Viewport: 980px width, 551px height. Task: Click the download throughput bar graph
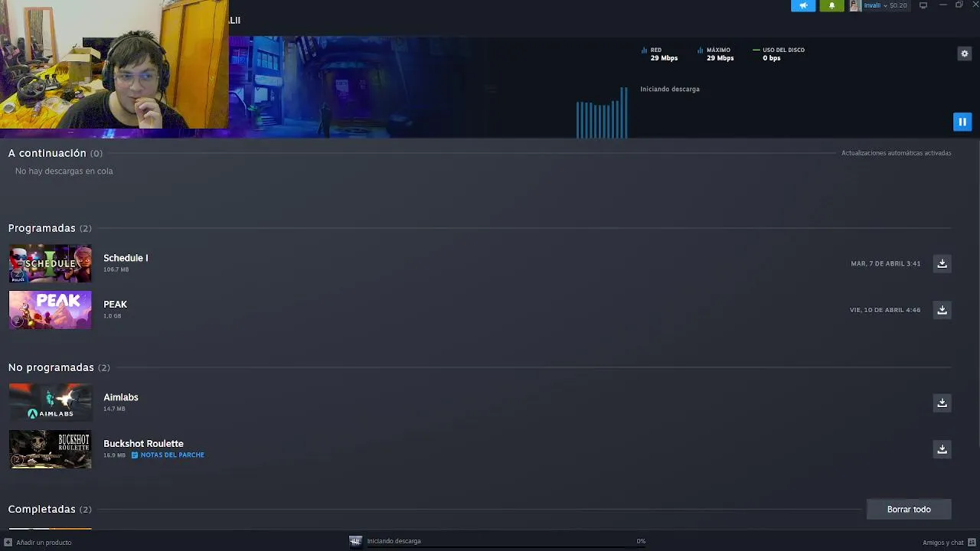pyautogui.click(x=602, y=112)
